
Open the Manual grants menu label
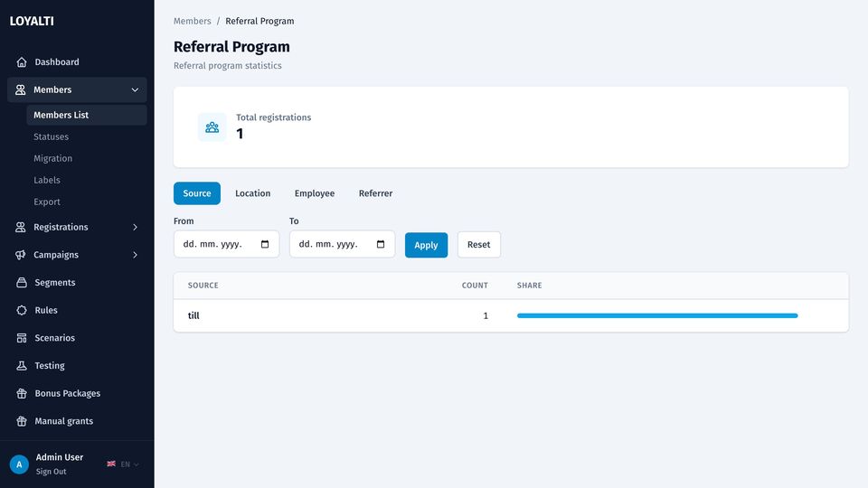[63, 421]
